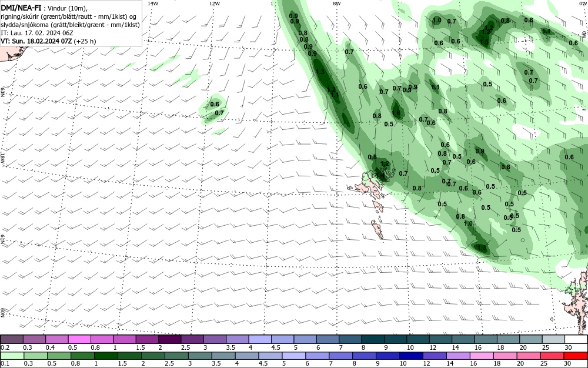This screenshot has height=368, width=588.
Task: Pick the medium green legend swatch labeled 0.5
Action: pyautogui.click(x=59, y=356)
